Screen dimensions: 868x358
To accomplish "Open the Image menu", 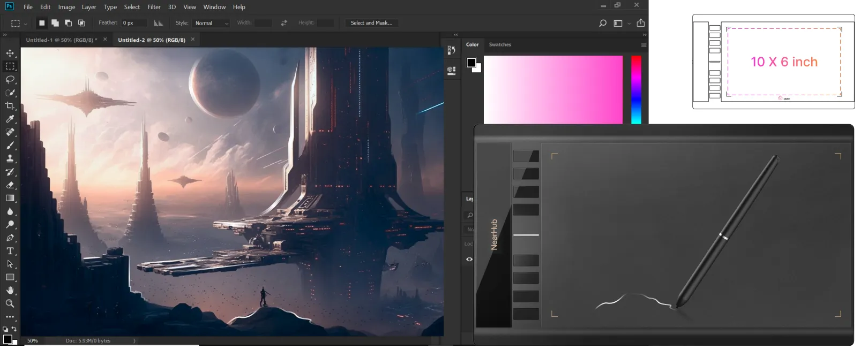I will [66, 7].
